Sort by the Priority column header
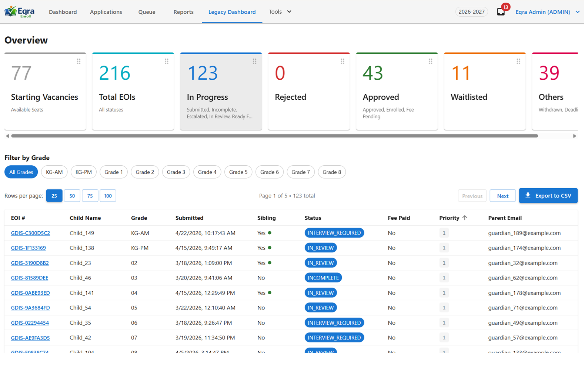 450,218
